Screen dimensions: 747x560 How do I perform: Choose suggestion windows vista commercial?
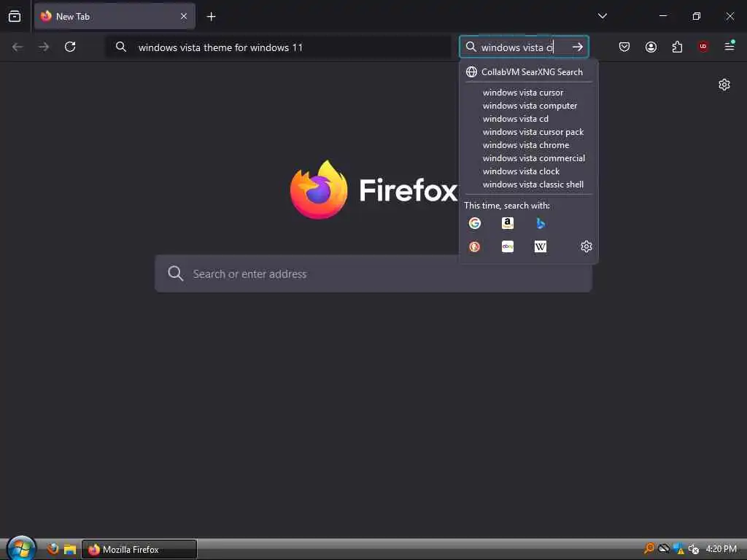tap(529, 158)
